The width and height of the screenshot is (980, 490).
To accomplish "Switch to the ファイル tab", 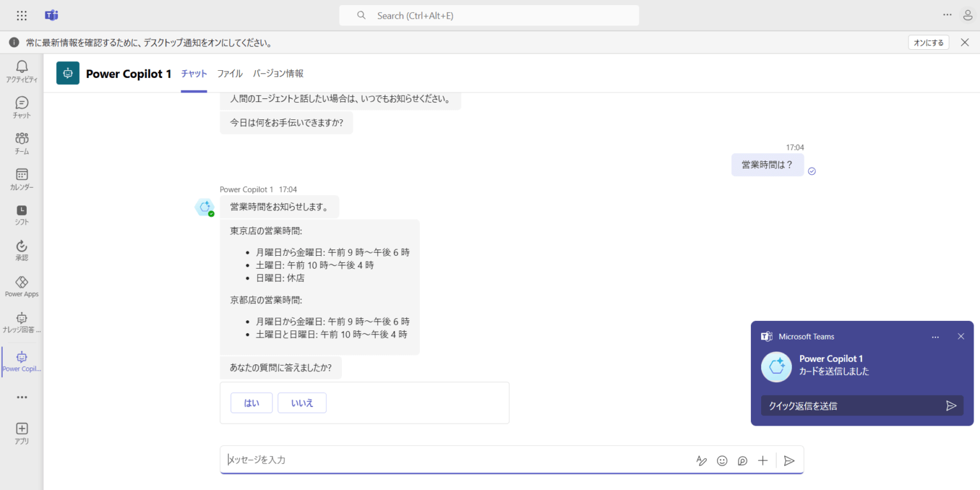I will tap(229, 73).
